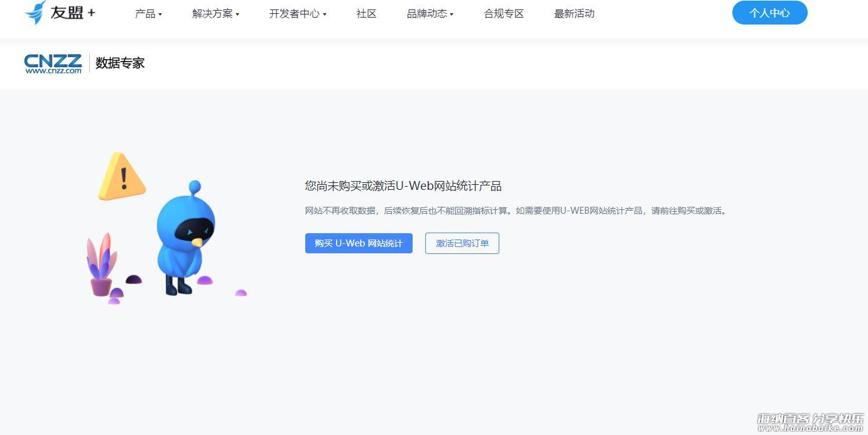Click the blue bird mascot illustration

185,238
